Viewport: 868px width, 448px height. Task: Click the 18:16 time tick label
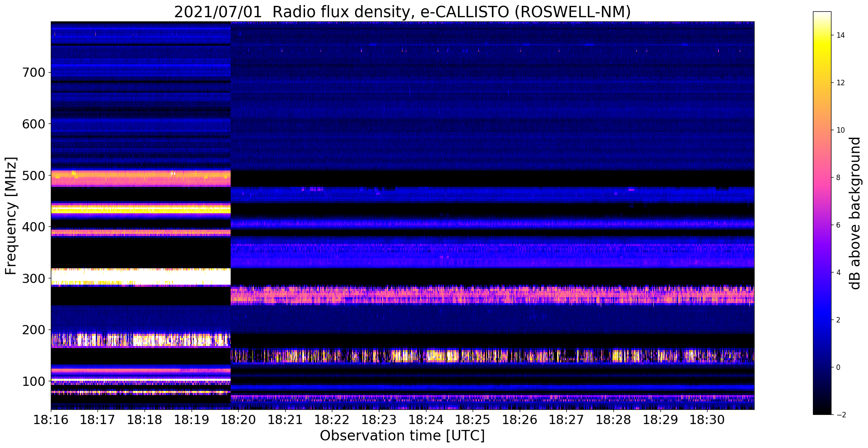coord(51,419)
